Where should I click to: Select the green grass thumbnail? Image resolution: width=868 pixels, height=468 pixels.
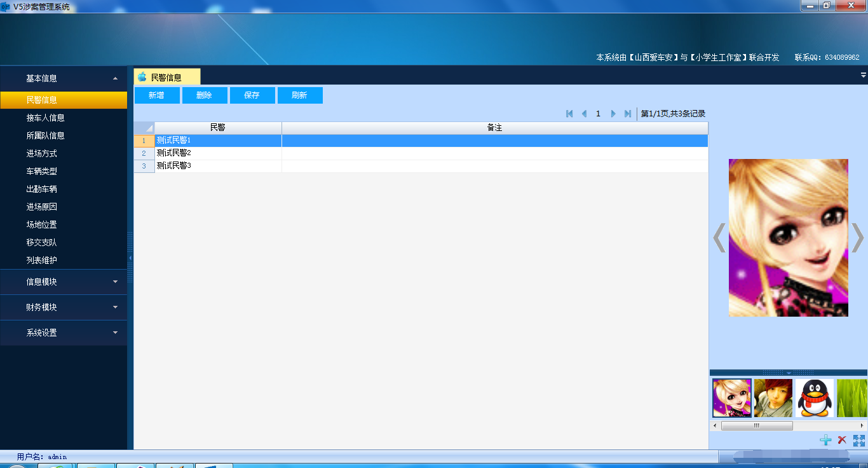852,398
